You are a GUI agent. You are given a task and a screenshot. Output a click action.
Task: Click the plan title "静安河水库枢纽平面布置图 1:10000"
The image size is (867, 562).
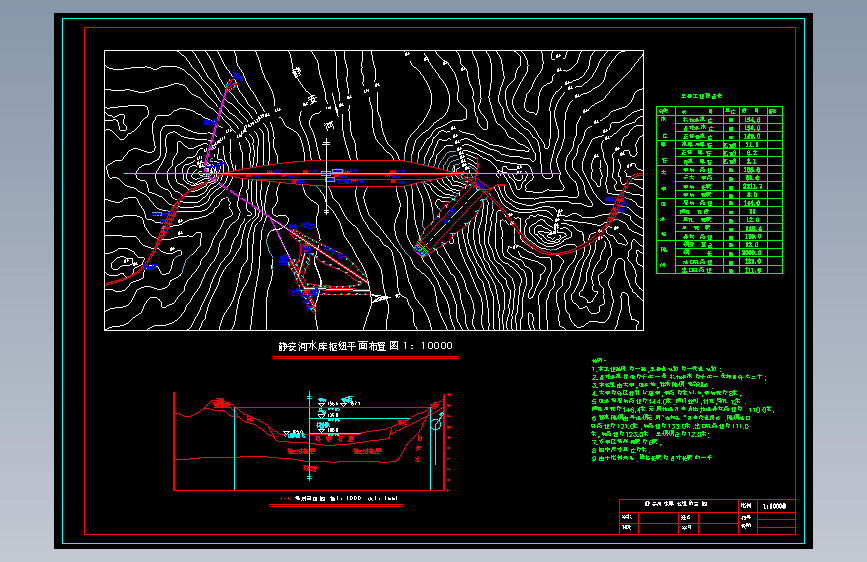365,346
